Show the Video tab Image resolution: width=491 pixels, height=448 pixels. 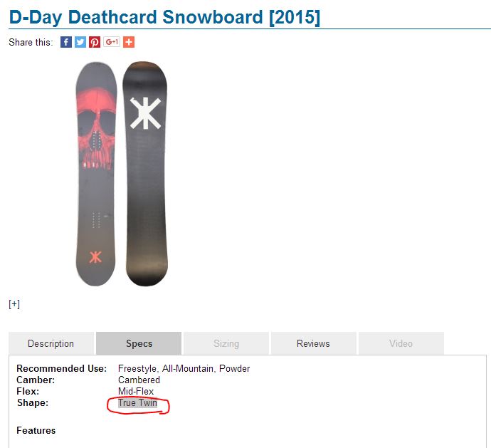tap(401, 343)
